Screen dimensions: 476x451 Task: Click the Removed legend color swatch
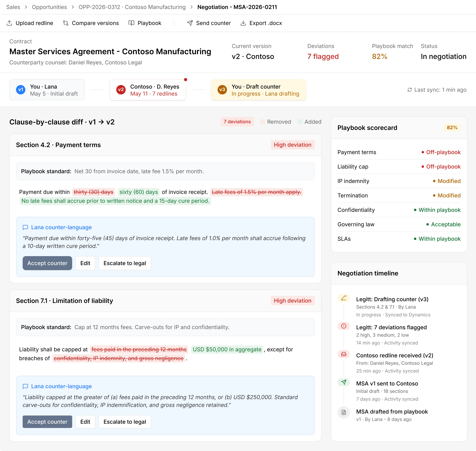pos(263,122)
